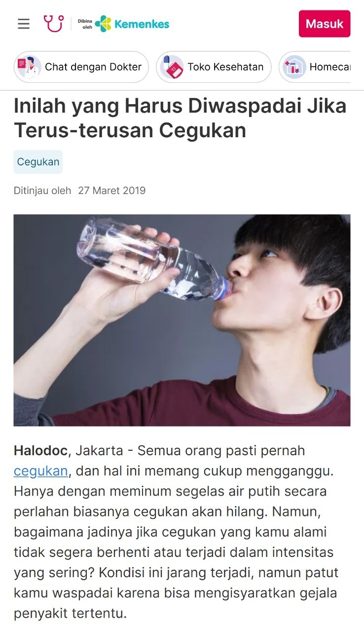364x630 pixels.
Task: Click the Dibina oleh caption
Action: (85, 24)
